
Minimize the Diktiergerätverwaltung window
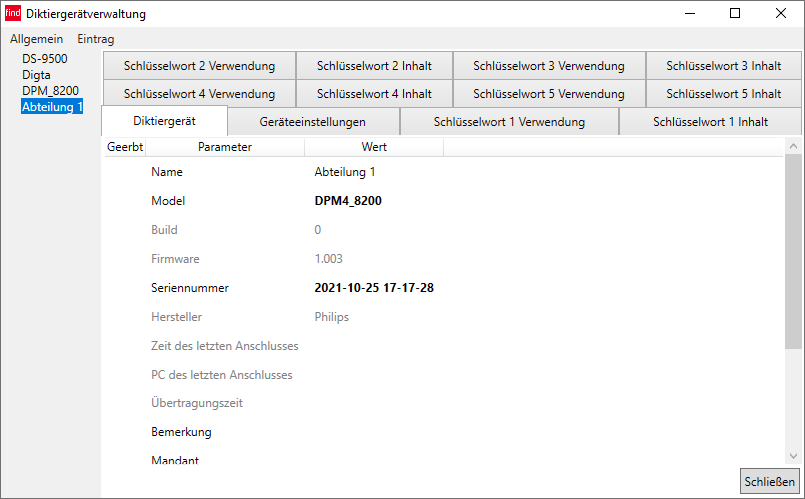coord(690,13)
